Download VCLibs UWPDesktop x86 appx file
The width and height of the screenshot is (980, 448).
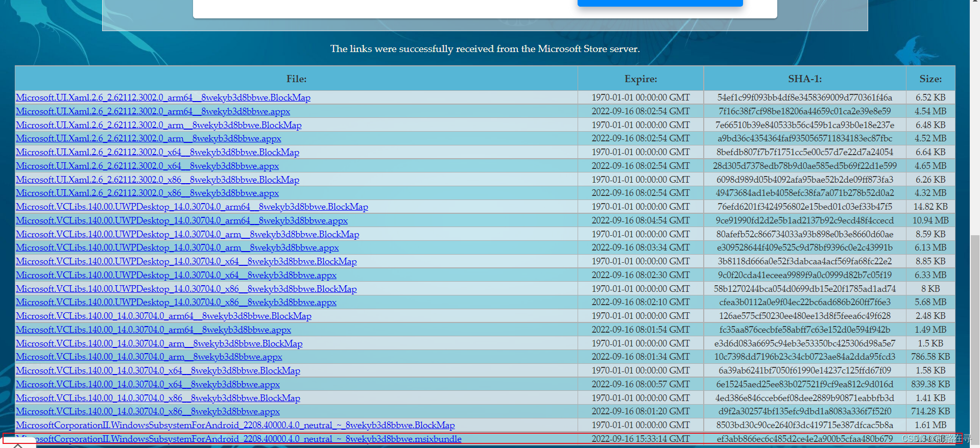[176, 302]
